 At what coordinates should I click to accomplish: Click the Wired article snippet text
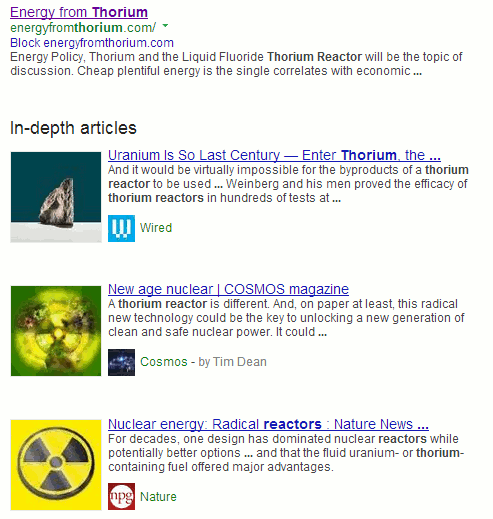288,184
